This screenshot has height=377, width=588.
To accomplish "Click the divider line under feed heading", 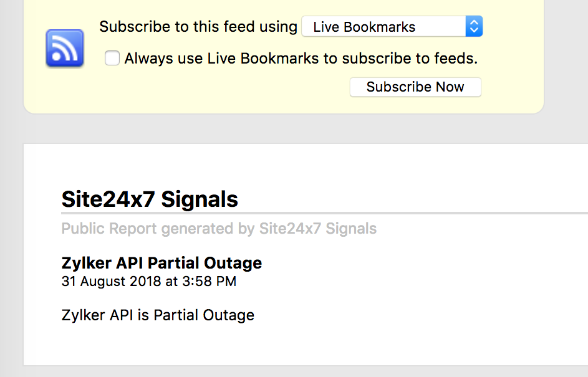I will (x=324, y=214).
